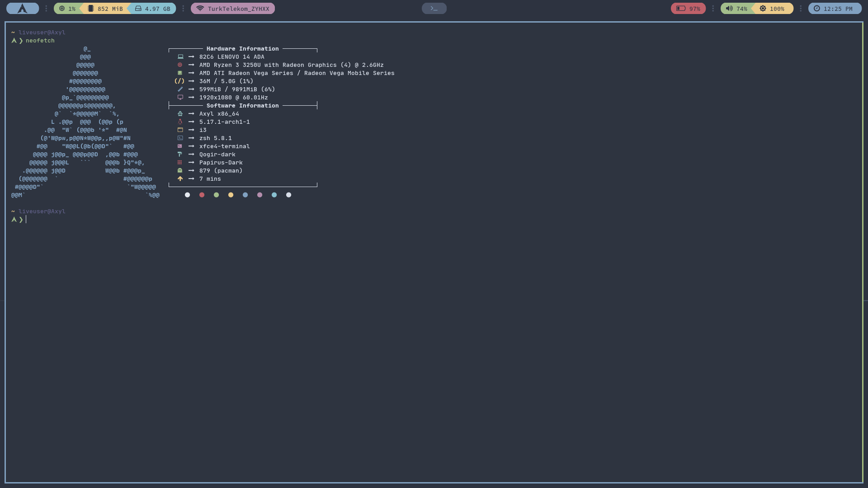Viewport: 868px width, 488px height.
Task: Click the laptop icon next to LENOVO model
Action: [x=180, y=57]
